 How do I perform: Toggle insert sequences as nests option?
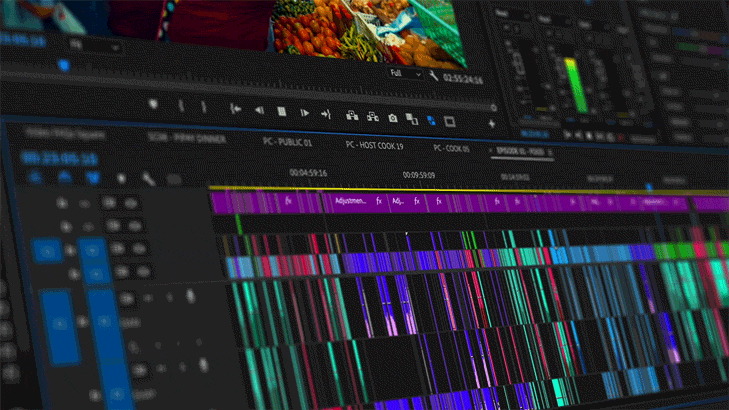(36, 177)
